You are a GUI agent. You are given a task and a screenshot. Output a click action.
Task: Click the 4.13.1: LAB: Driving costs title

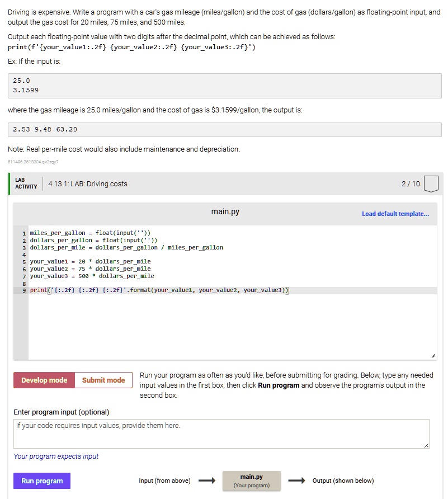88,183
